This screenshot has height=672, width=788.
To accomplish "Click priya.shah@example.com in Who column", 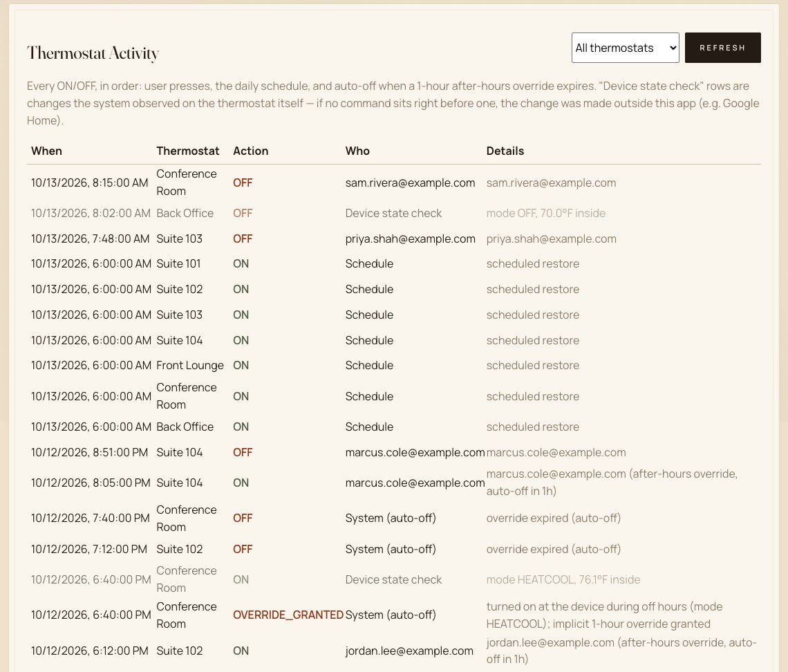I will click(x=410, y=239).
